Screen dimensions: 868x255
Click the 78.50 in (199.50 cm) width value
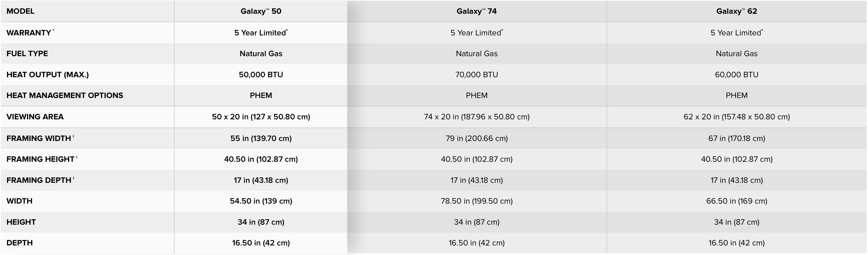click(476, 201)
